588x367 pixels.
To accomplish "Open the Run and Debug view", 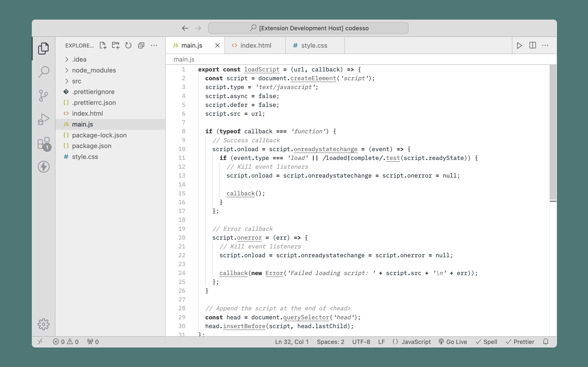I will click(x=44, y=119).
